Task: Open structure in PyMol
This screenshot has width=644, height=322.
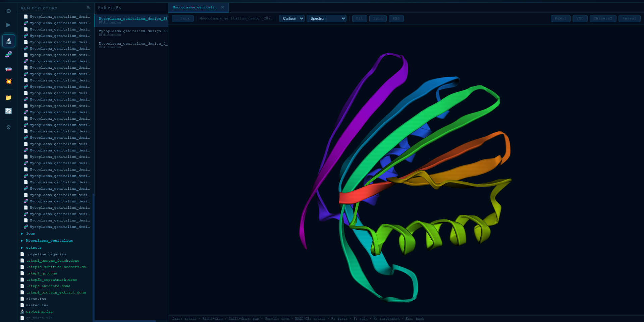Action: tap(560, 18)
